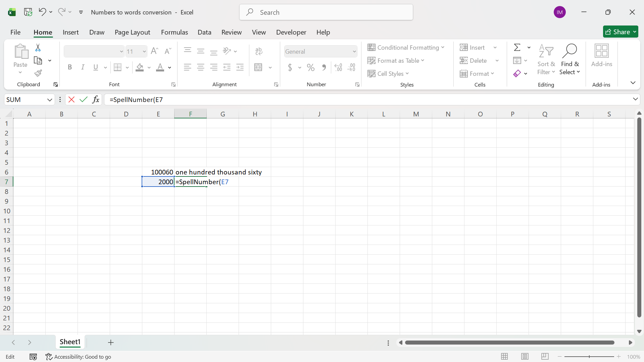Image resolution: width=644 pixels, height=362 pixels.
Task: Set Align Right for cell text
Action: point(214,67)
